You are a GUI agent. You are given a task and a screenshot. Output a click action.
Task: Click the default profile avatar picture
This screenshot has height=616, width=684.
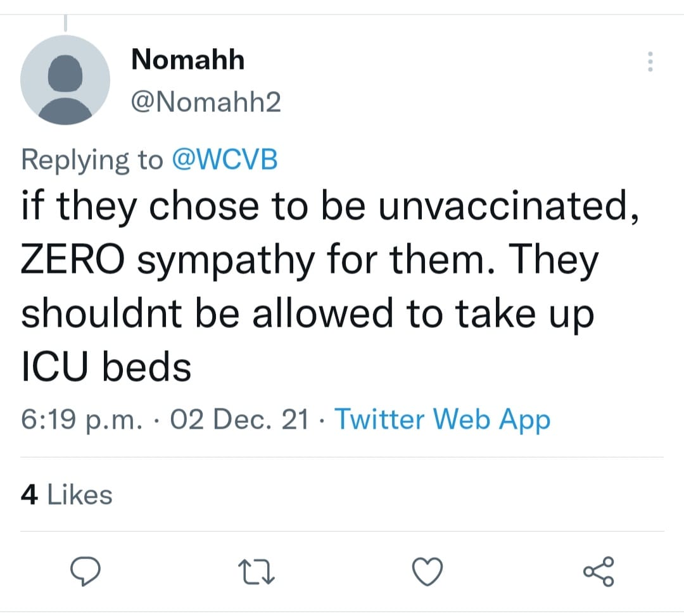coord(65,79)
